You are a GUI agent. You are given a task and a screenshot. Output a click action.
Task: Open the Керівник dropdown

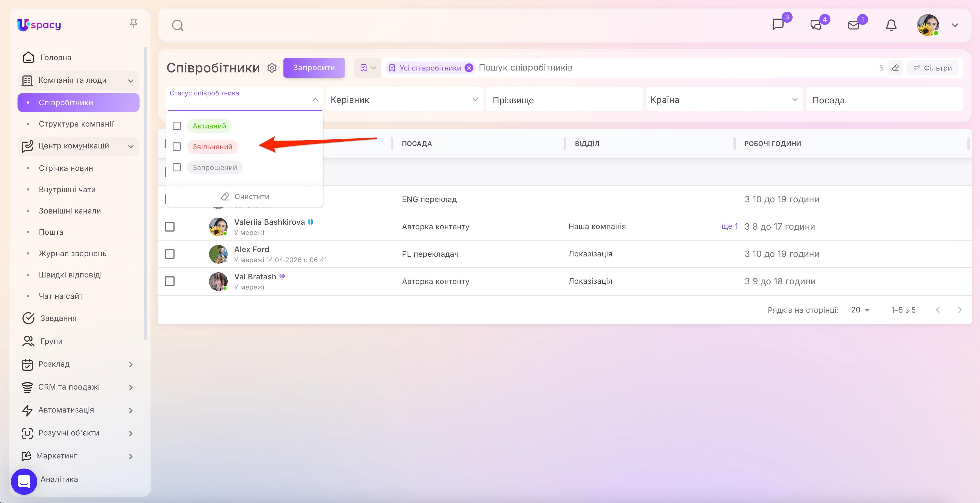404,100
